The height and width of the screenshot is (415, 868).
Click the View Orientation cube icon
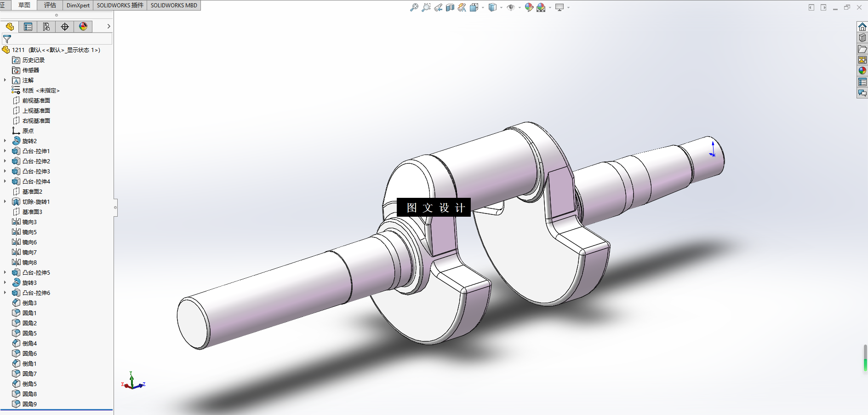point(474,7)
